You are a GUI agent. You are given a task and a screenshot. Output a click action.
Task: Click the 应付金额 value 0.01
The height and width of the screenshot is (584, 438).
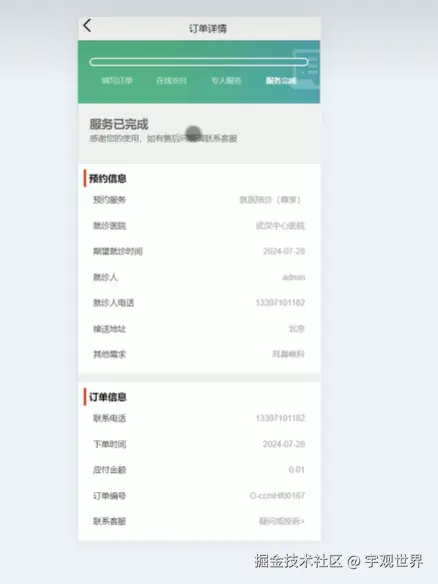coord(296,470)
